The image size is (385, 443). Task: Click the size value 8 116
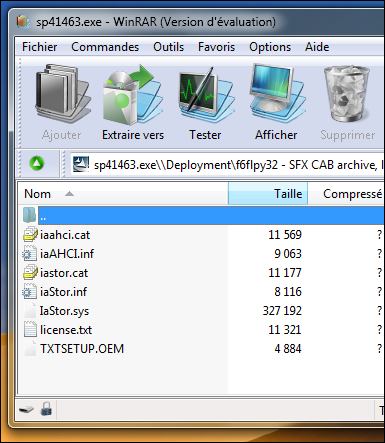point(288,292)
